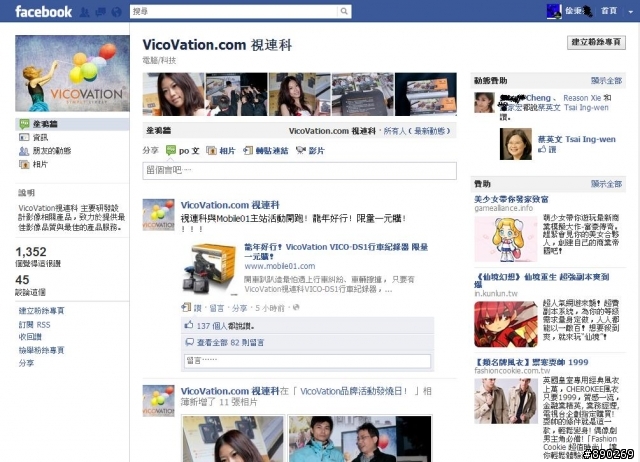This screenshot has width=640, height=462.
Task: Select 影片 video share option
Action: click(x=310, y=151)
